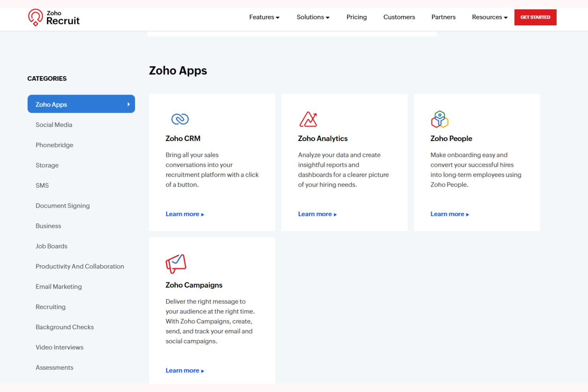Click the Zoho Recruit logo
This screenshot has height=392, width=588.
tap(54, 17)
